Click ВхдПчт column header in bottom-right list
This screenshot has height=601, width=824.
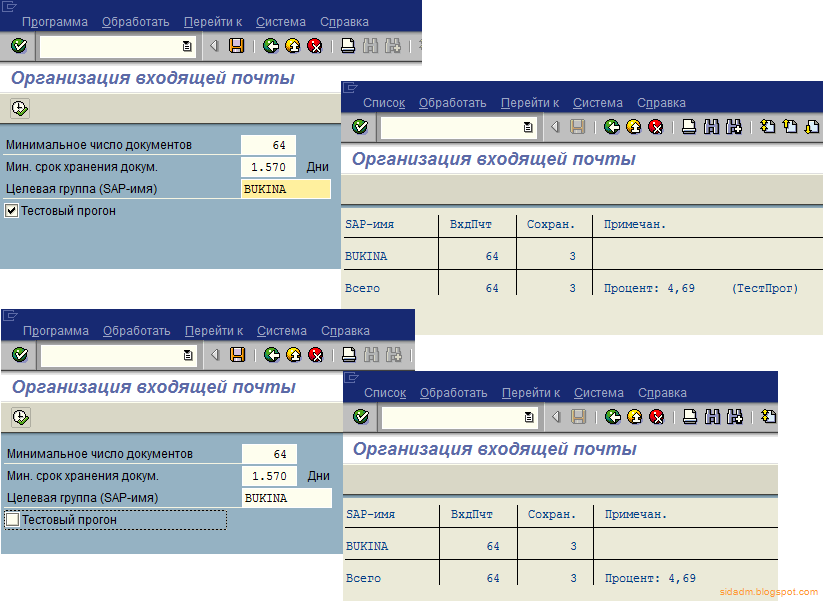pos(471,515)
